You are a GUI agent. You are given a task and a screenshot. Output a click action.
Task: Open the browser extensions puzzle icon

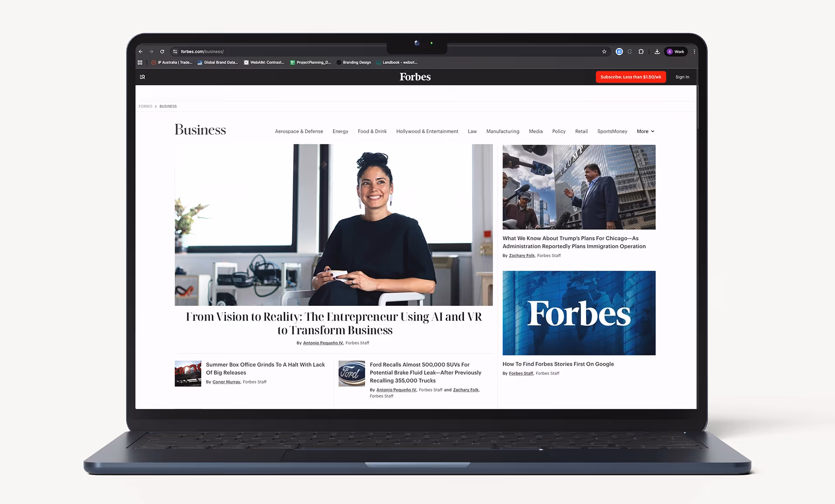tap(641, 51)
